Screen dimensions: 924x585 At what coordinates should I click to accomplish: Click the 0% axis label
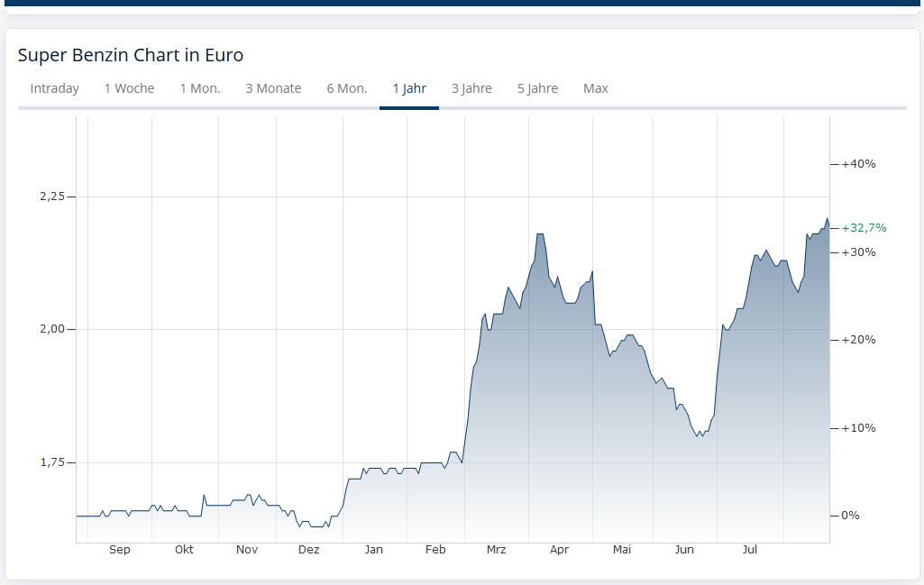point(850,516)
